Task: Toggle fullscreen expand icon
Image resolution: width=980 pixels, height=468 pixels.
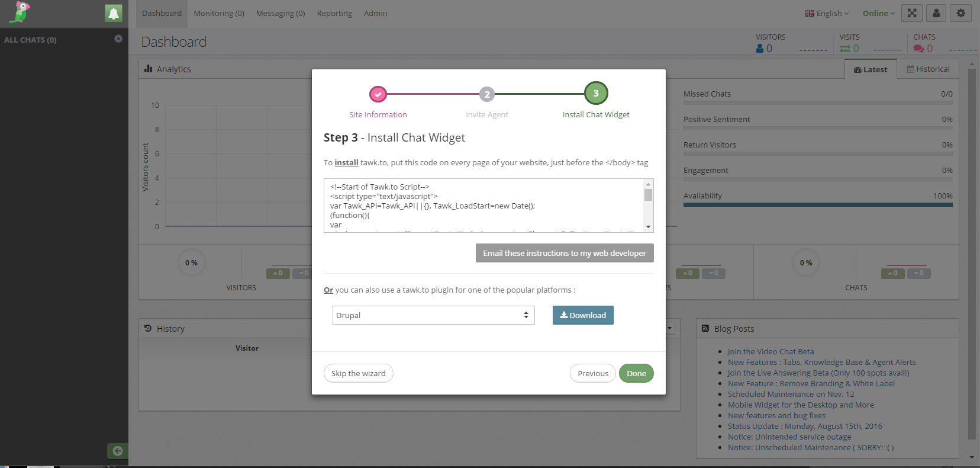Action: tap(912, 13)
